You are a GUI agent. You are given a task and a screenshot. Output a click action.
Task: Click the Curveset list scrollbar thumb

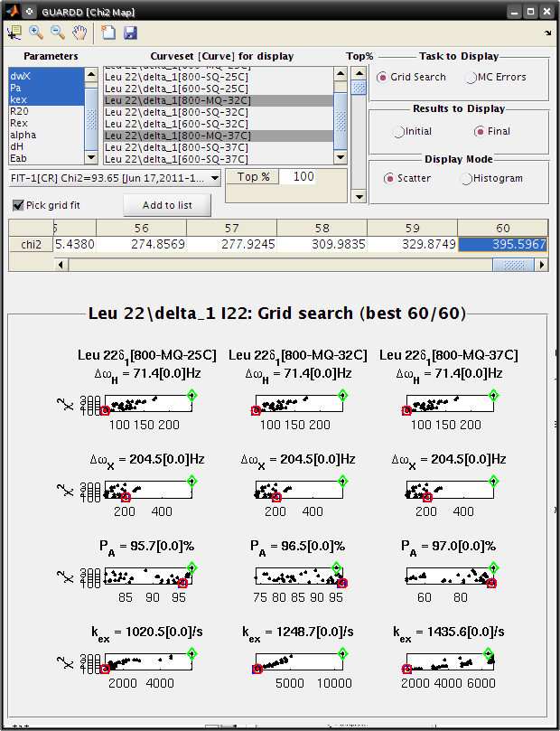tap(341, 121)
